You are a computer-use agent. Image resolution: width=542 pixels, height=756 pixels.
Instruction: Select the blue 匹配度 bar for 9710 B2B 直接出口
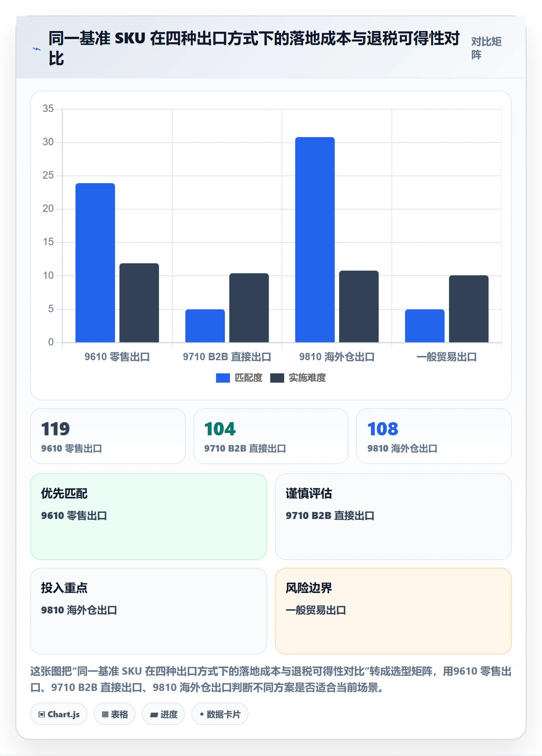point(205,326)
